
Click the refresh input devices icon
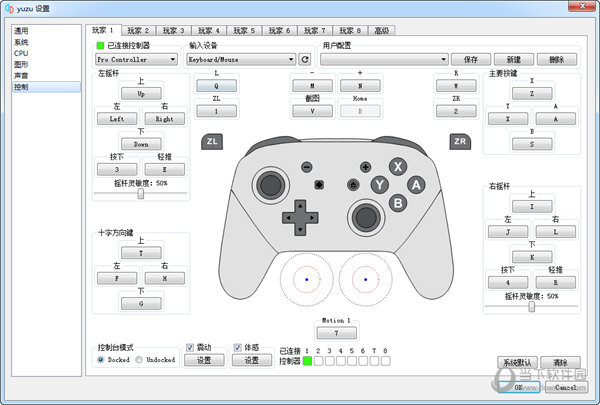click(x=305, y=60)
